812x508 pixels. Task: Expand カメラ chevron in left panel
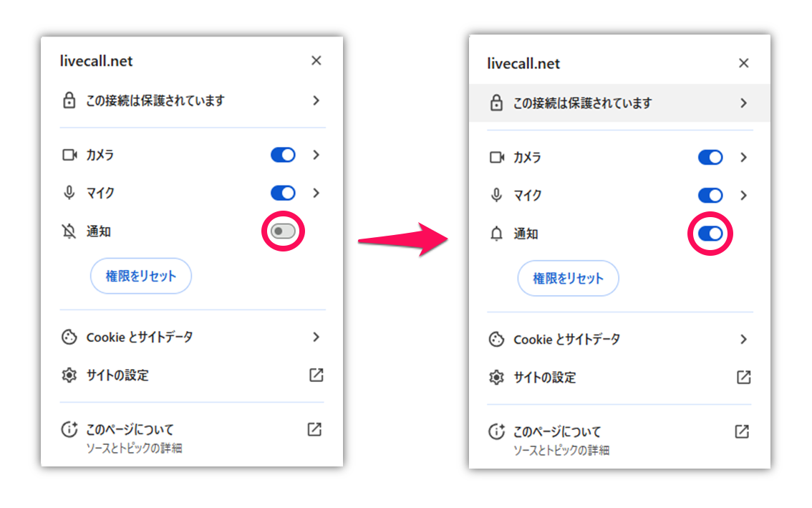pyautogui.click(x=316, y=155)
